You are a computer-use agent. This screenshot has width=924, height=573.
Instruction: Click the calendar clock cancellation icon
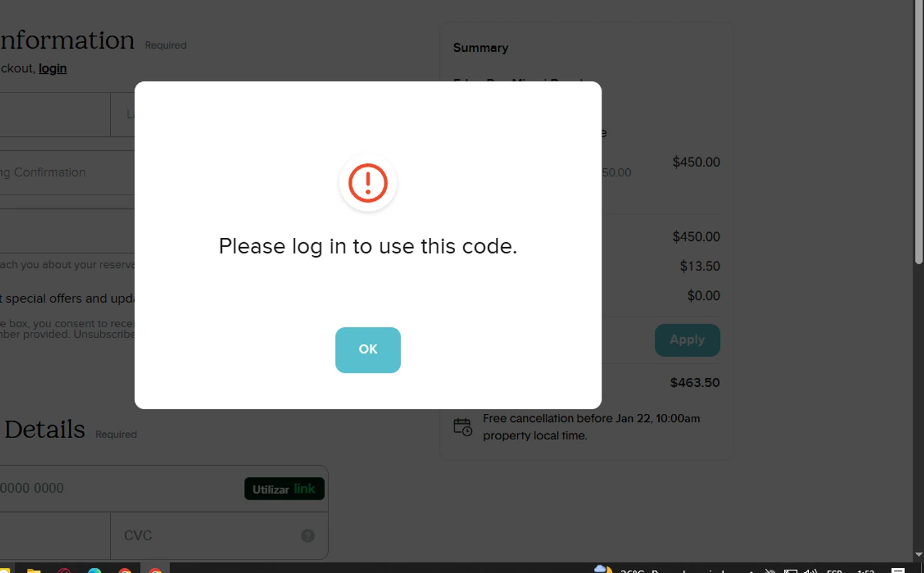(463, 426)
